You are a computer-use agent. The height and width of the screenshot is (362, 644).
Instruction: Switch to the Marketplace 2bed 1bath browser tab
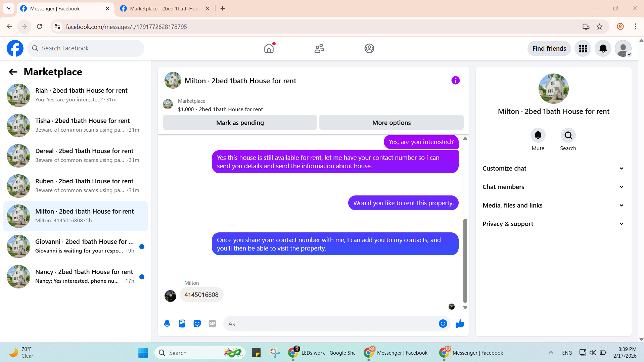pos(165,8)
